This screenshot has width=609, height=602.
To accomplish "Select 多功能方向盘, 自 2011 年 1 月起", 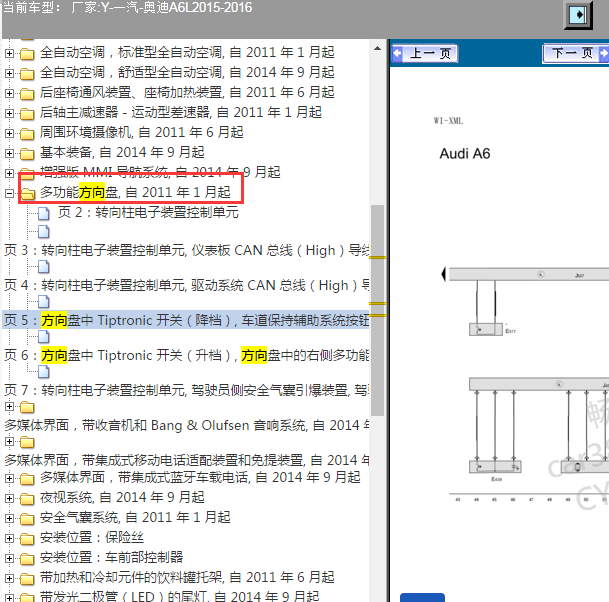I will pos(135,192).
